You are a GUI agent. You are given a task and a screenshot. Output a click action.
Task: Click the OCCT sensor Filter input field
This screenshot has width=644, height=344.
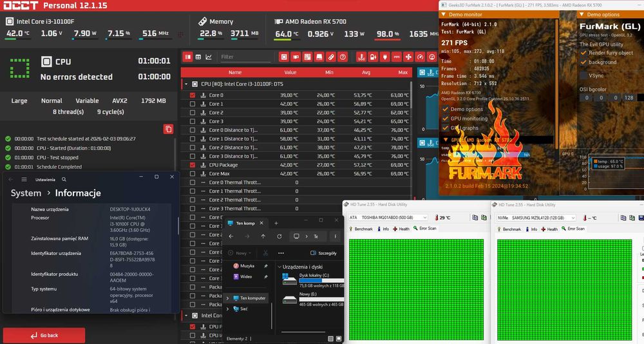tap(245, 57)
